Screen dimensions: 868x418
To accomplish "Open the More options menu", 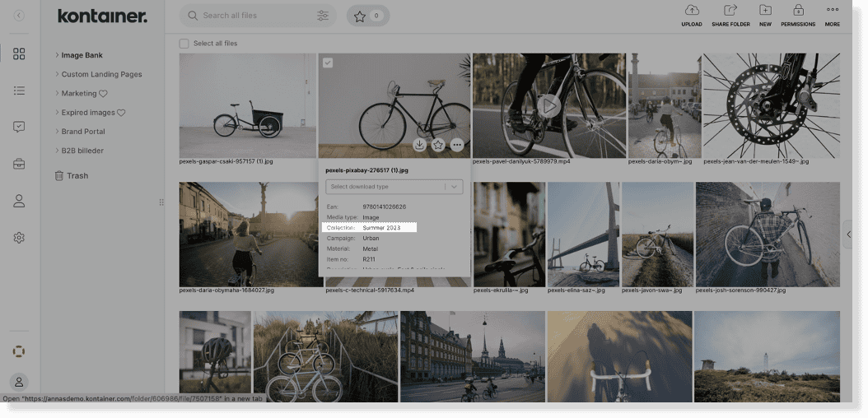I will coord(832,11).
